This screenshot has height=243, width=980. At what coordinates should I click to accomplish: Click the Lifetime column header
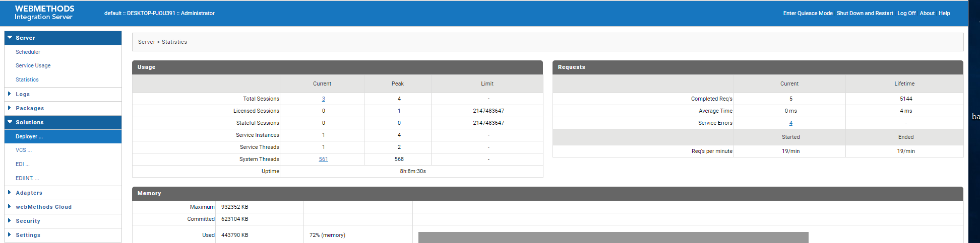904,84
